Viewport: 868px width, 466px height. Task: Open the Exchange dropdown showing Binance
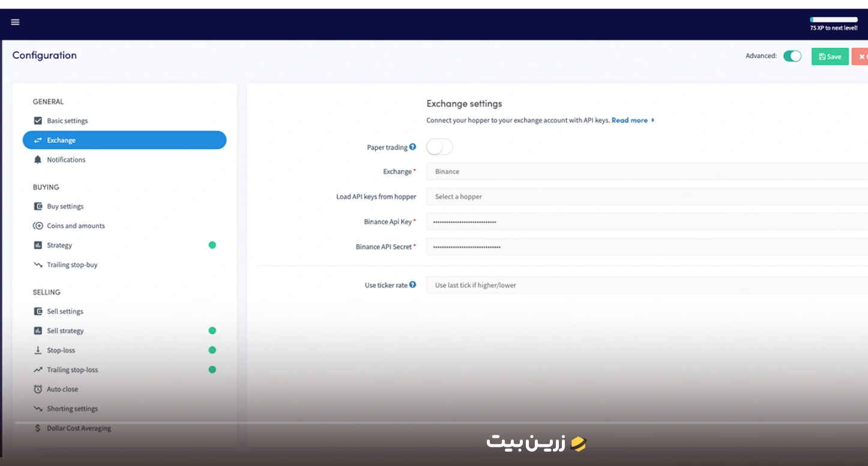pos(647,172)
